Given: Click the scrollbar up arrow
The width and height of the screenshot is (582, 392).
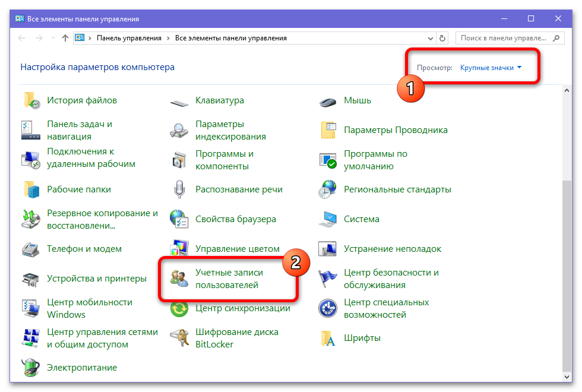Looking at the screenshot, I should pos(567,90).
